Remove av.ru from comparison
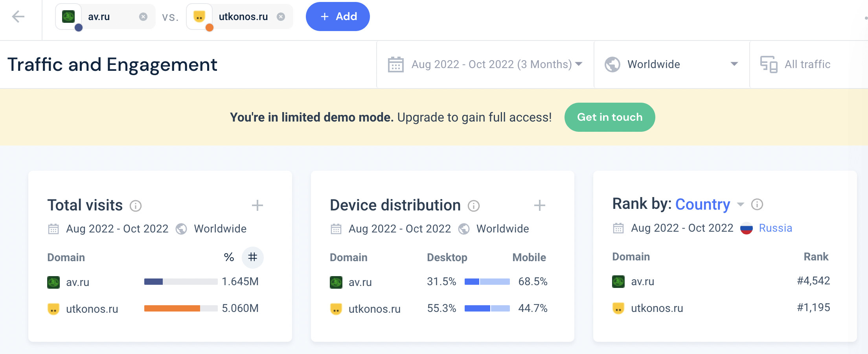868x354 pixels. click(x=143, y=17)
